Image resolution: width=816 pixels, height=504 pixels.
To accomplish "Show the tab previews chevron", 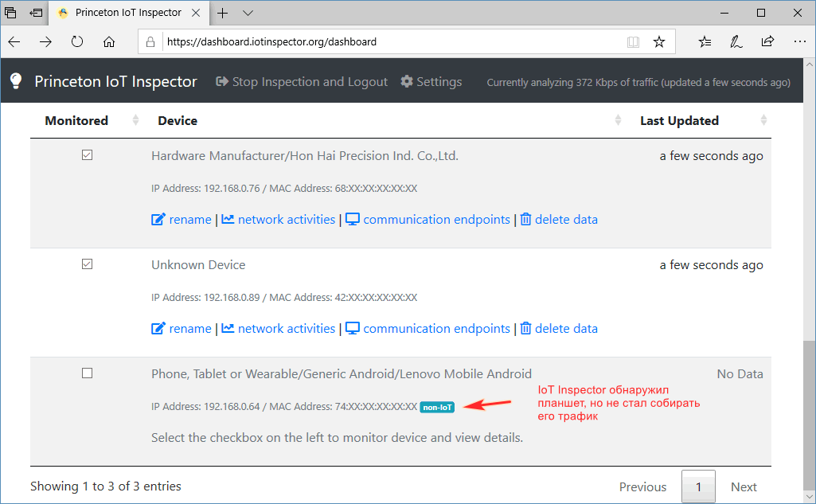I will (x=248, y=13).
